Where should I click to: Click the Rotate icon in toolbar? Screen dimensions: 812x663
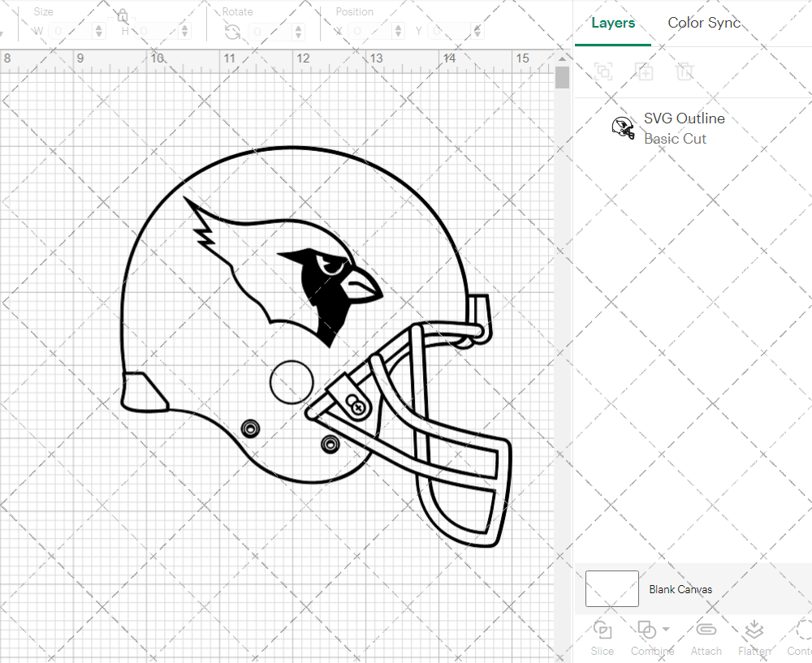(x=232, y=32)
